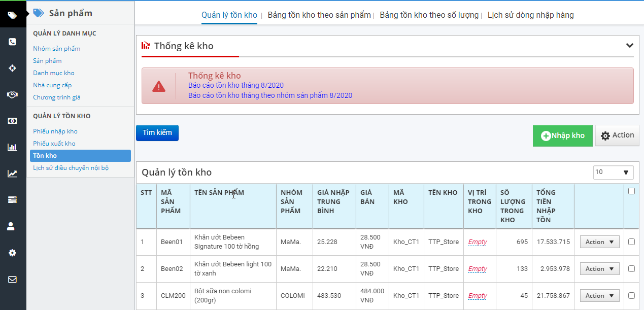
Task: Open Phiếu xuất kho menu item
Action: click(x=54, y=144)
